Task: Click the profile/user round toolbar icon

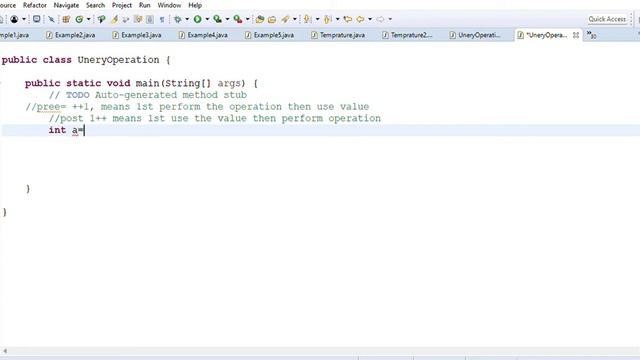Action: pos(14,19)
